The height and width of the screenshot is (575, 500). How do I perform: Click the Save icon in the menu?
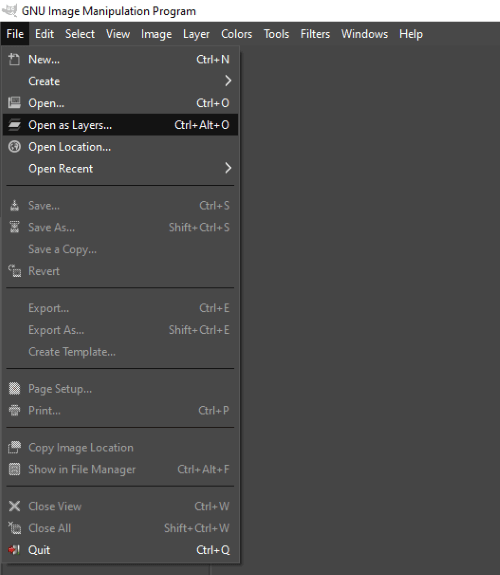14,205
